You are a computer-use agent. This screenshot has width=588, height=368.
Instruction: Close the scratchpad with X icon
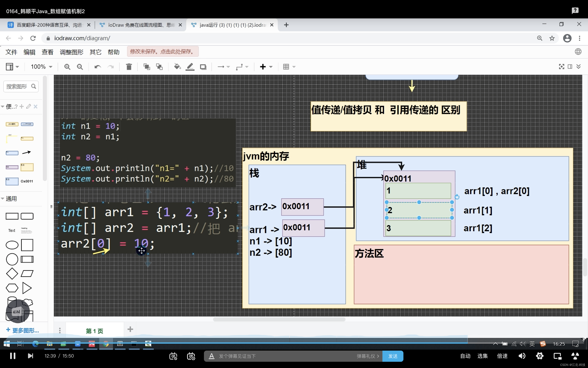point(35,106)
